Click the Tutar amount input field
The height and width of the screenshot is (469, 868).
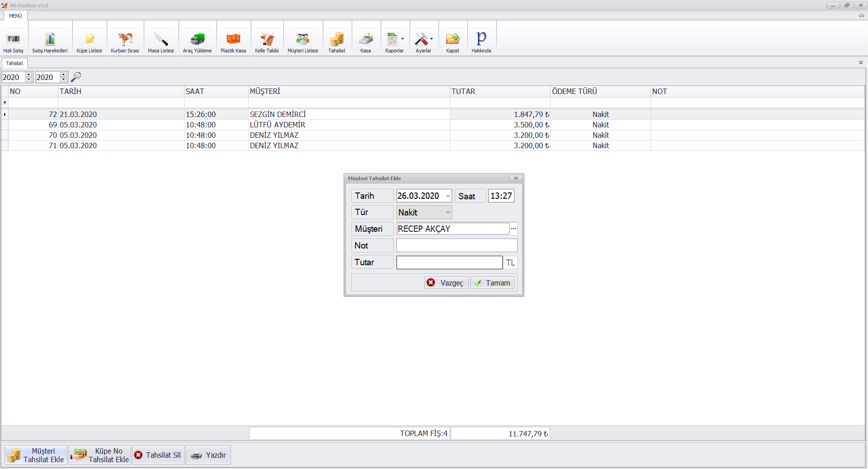[449, 263]
